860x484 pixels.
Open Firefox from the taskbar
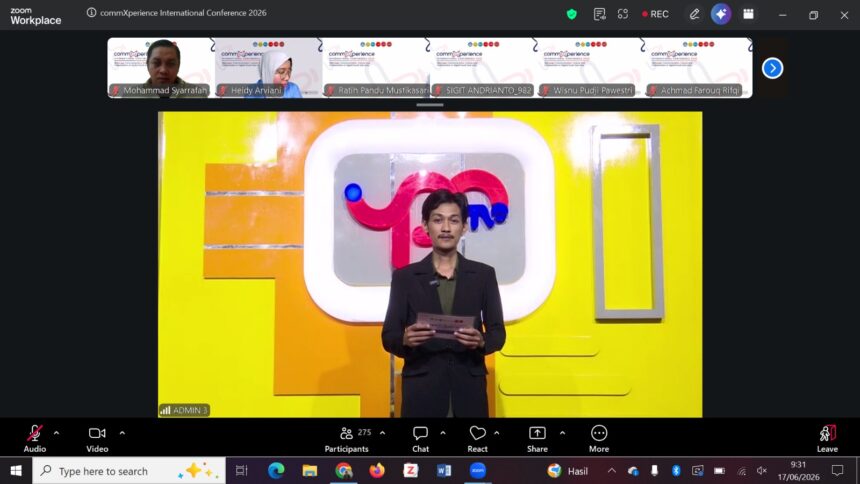377,471
